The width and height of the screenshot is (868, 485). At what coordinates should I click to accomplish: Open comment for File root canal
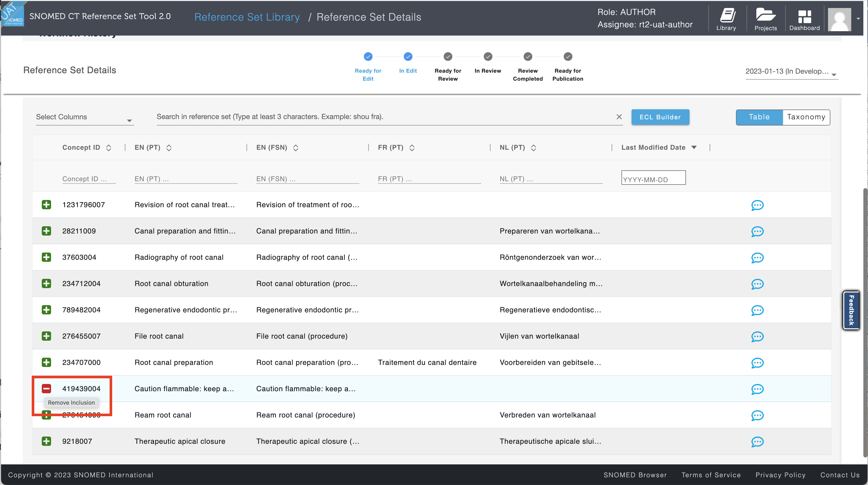[757, 337]
